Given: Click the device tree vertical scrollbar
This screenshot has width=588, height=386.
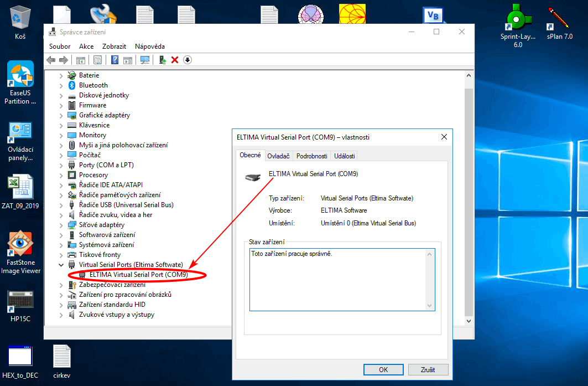Looking at the screenshot, I should [x=469, y=194].
